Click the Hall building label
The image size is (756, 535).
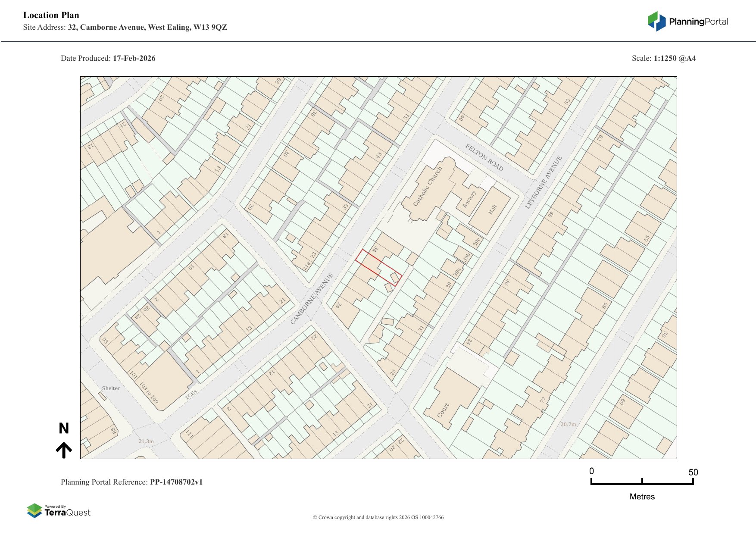pos(492,210)
